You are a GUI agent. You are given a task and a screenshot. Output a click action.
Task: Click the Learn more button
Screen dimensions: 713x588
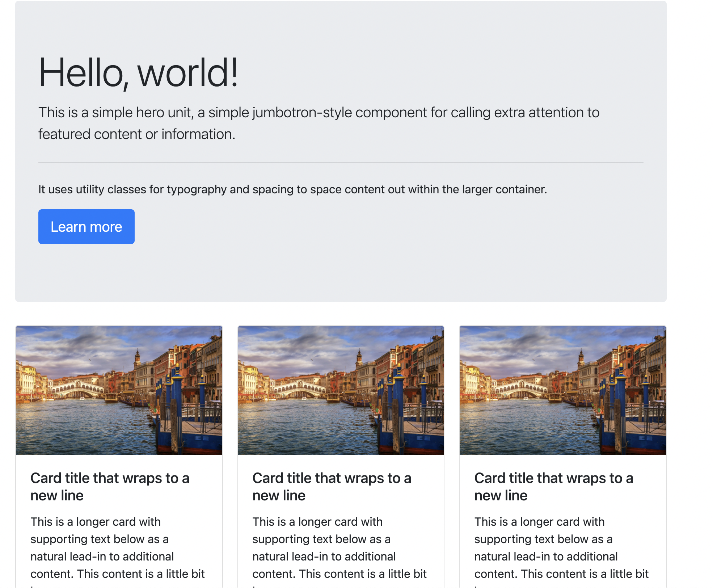(x=86, y=227)
